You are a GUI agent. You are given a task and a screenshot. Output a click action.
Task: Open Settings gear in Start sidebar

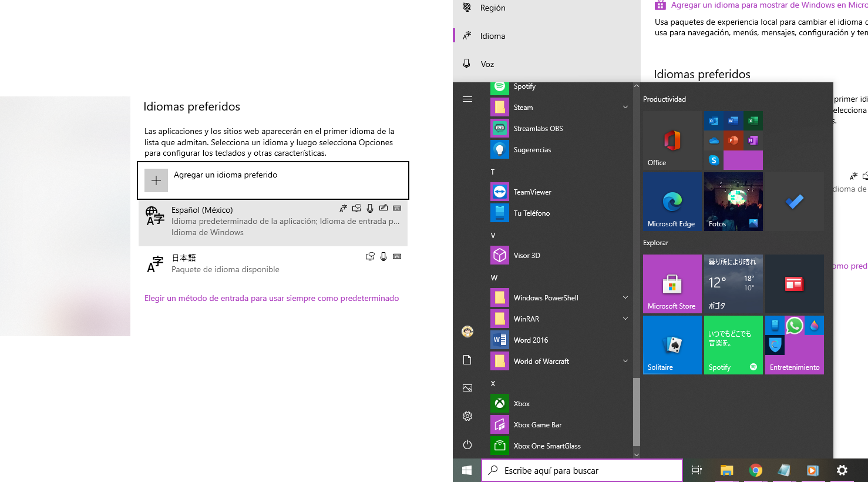pos(467,416)
